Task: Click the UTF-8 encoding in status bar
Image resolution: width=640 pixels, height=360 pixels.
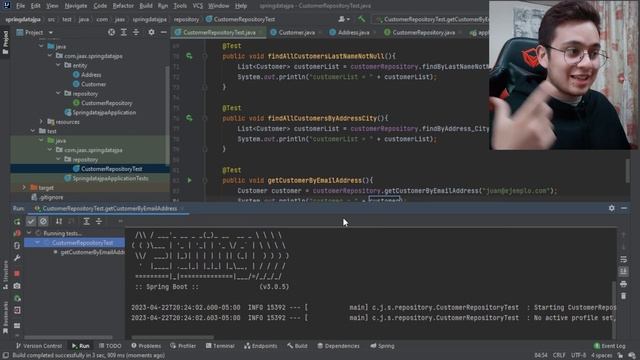Action: (x=578, y=356)
